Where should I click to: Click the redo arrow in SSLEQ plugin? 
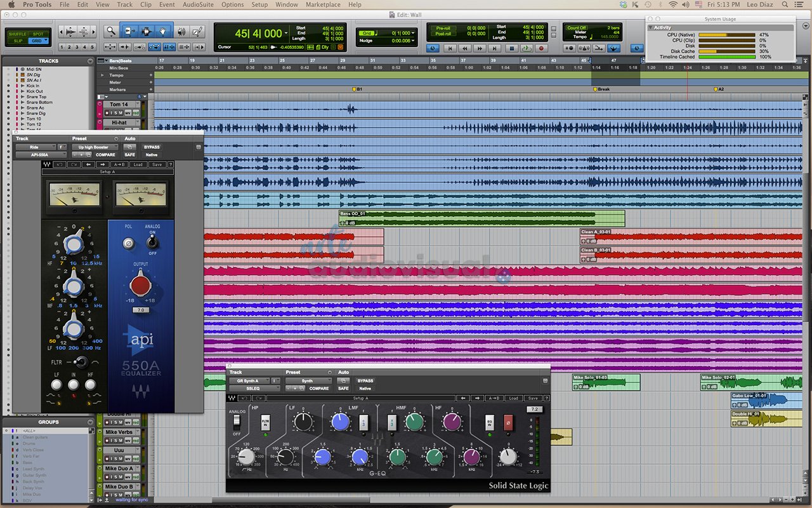259,398
